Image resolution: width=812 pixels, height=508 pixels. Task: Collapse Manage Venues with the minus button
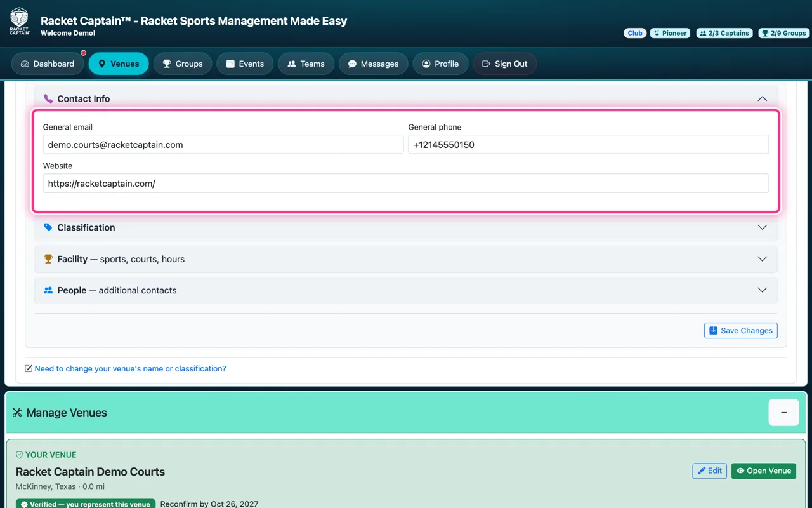pyautogui.click(x=783, y=413)
